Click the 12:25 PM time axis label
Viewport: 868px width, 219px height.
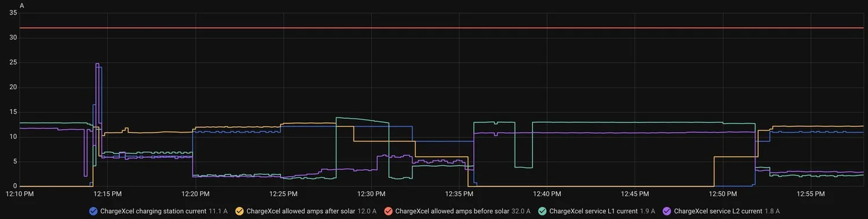(284, 194)
